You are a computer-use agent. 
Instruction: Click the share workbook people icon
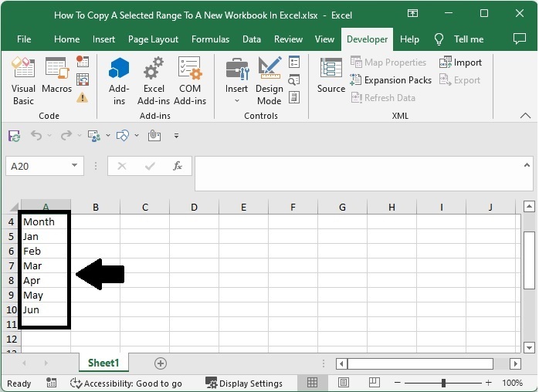click(x=94, y=136)
